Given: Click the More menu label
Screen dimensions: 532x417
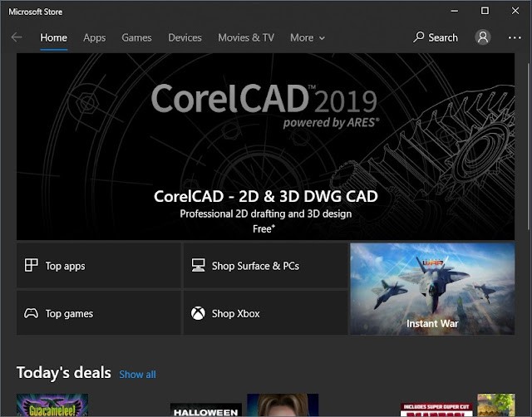Looking at the screenshot, I should pos(302,37).
